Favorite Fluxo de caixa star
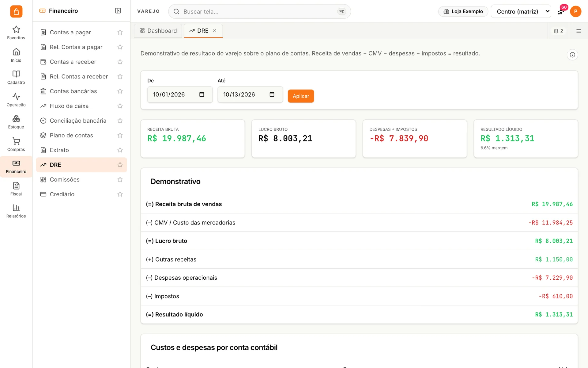Screen dimensions: 588x368 click(120, 106)
